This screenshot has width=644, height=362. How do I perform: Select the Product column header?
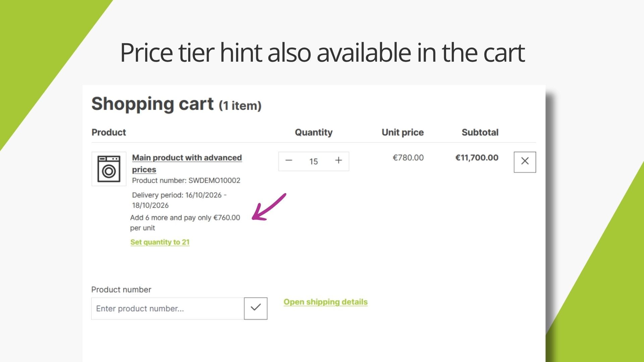click(109, 132)
